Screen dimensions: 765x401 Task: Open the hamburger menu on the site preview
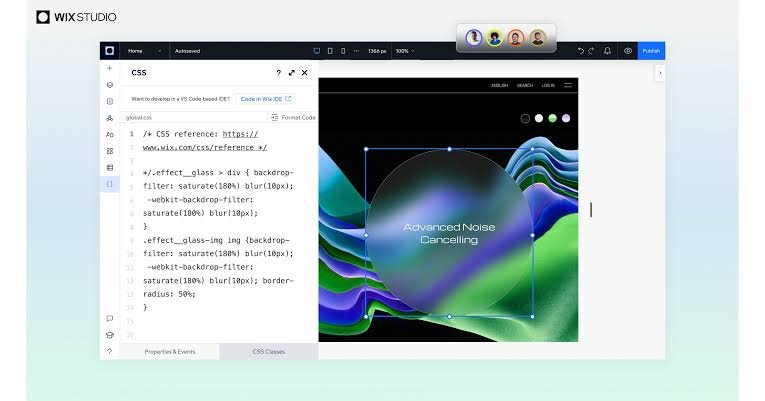(568, 85)
